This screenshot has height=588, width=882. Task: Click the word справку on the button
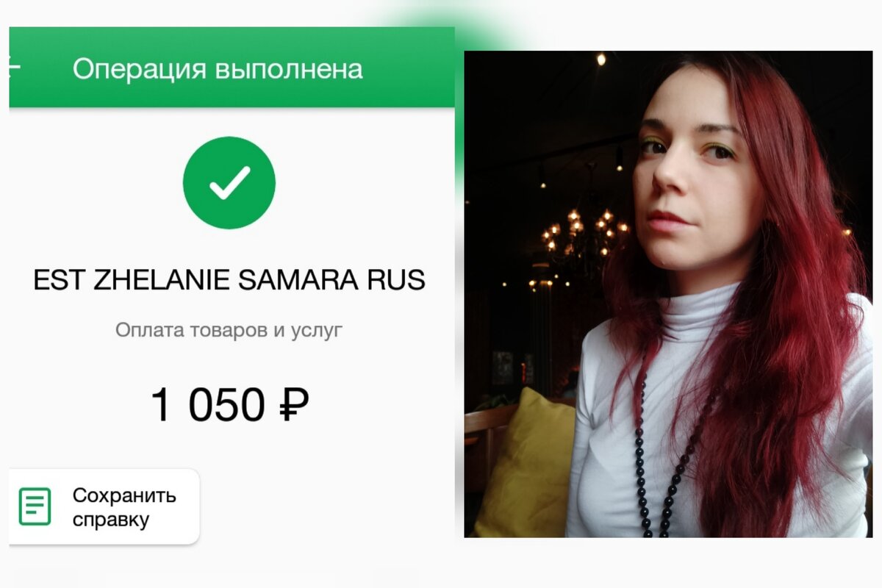tap(110, 520)
